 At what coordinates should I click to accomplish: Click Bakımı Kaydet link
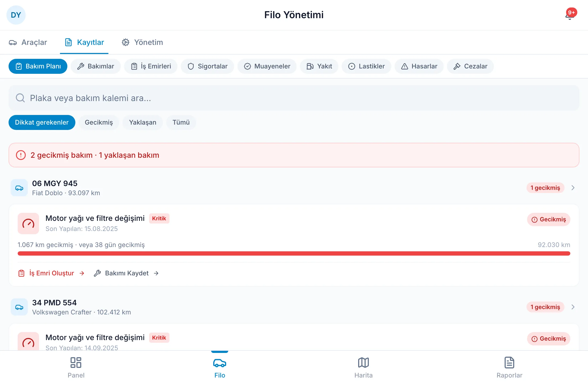pyautogui.click(x=127, y=273)
